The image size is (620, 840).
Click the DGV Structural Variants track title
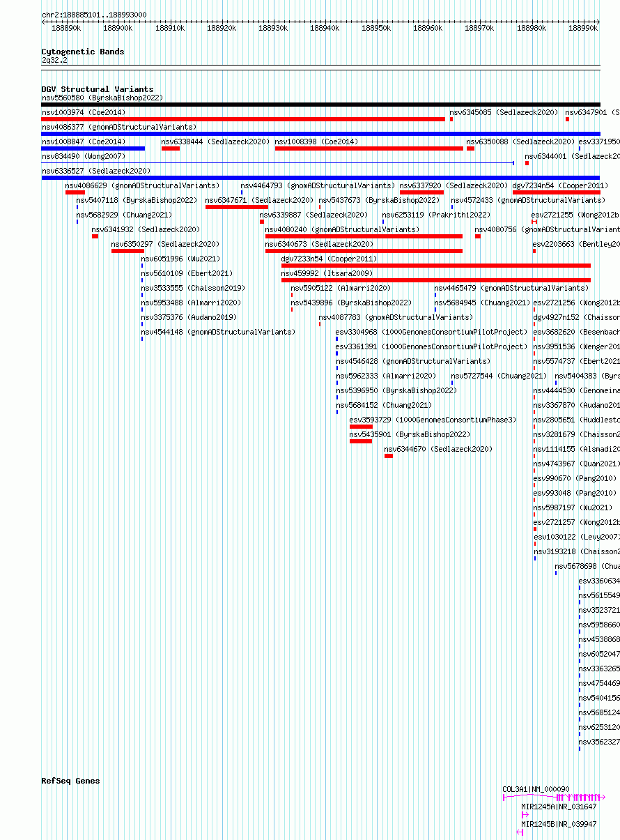coord(98,89)
